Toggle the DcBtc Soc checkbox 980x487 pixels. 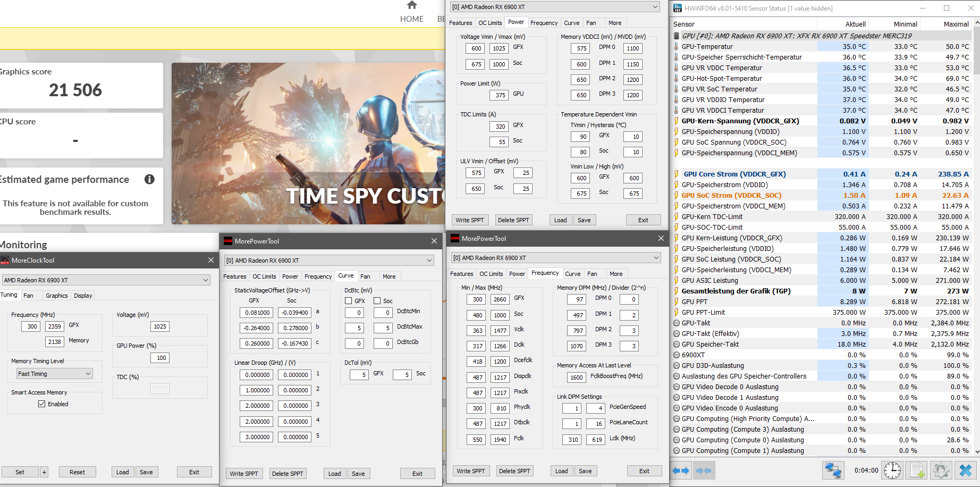[377, 301]
